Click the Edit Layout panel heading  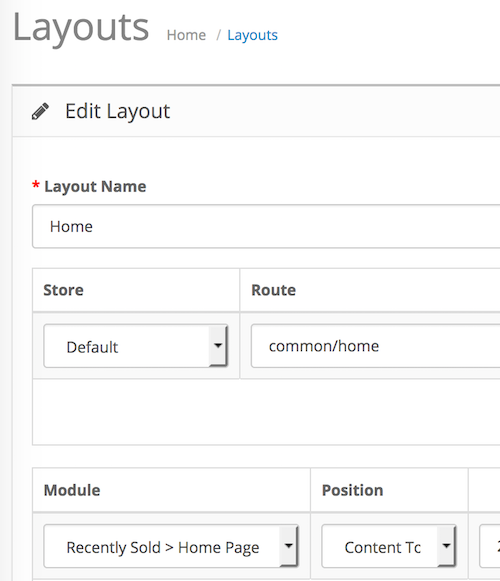click(117, 111)
